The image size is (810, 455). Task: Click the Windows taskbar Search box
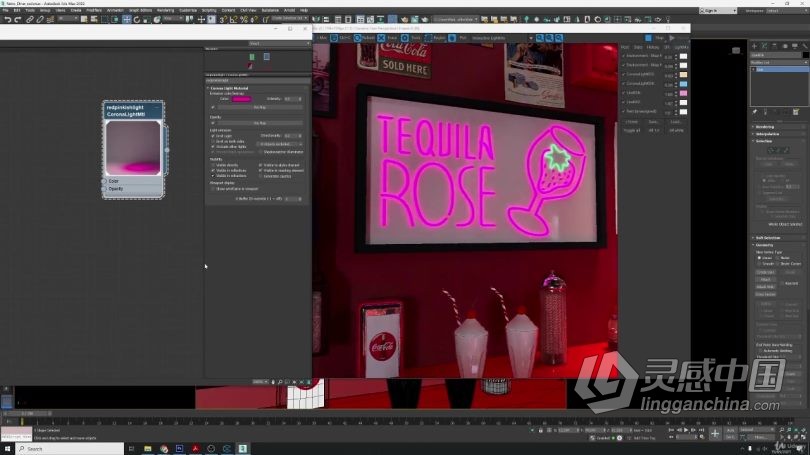tap(70, 449)
